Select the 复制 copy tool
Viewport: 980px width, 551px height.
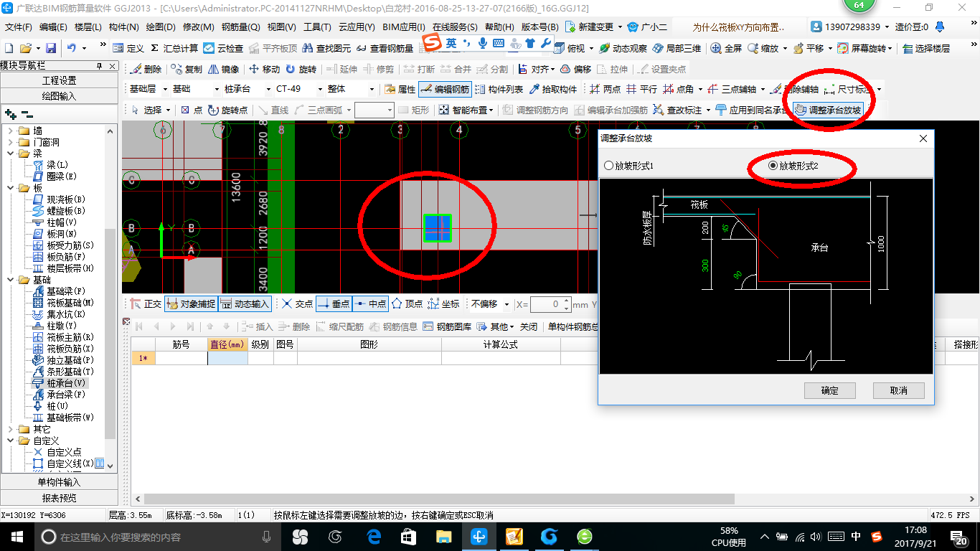tap(187, 69)
